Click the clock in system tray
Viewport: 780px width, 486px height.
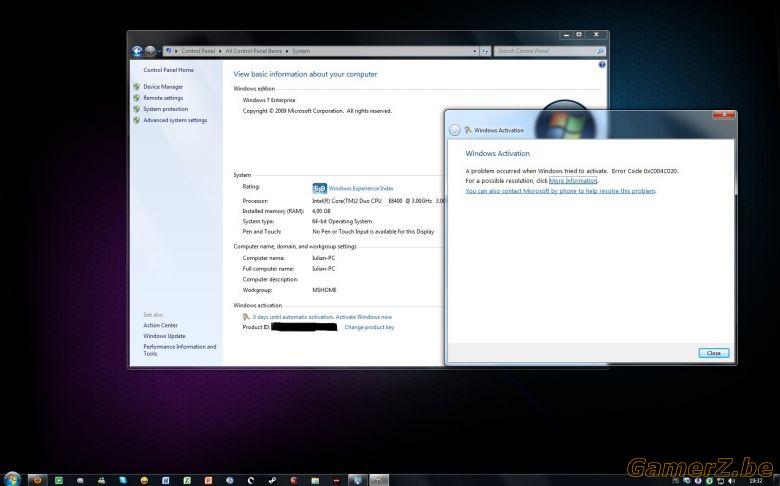tap(756, 481)
